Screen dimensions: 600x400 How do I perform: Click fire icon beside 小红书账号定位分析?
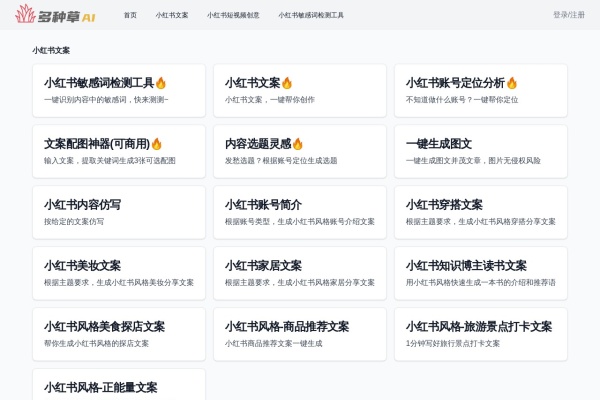click(512, 83)
